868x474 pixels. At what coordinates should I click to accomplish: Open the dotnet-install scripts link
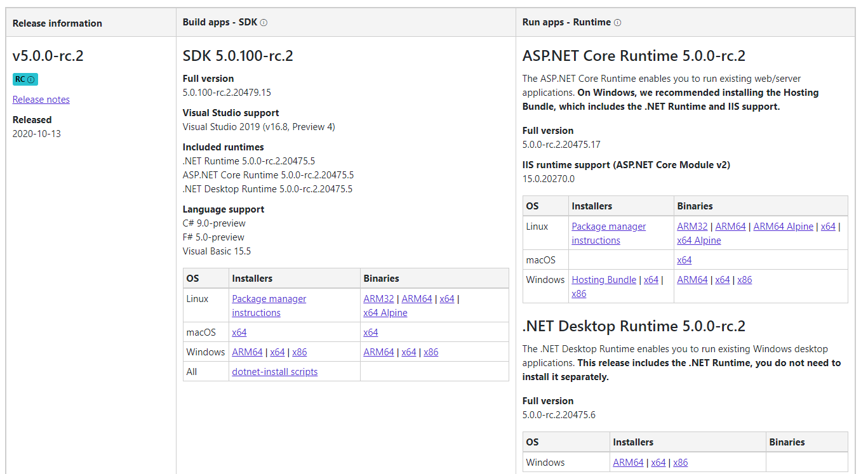[275, 371]
